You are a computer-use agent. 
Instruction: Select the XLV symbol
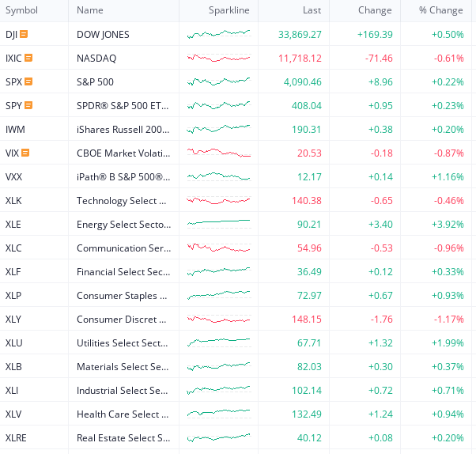(13, 414)
